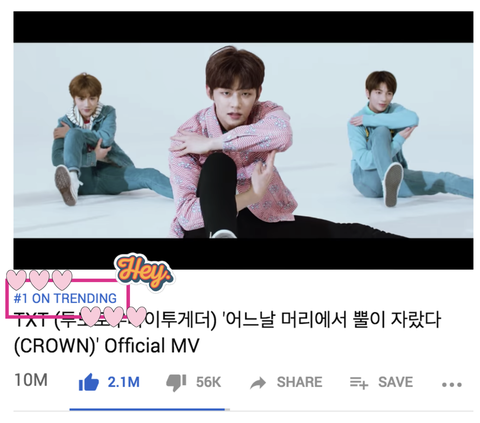The width and height of the screenshot is (480, 423).
Task: Click the 56K dislike count
Action: (x=208, y=382)
